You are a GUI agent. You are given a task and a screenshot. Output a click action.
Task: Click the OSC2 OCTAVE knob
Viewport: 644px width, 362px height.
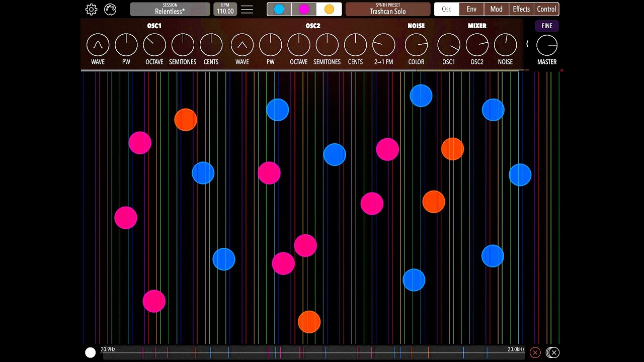coord(299,45)
